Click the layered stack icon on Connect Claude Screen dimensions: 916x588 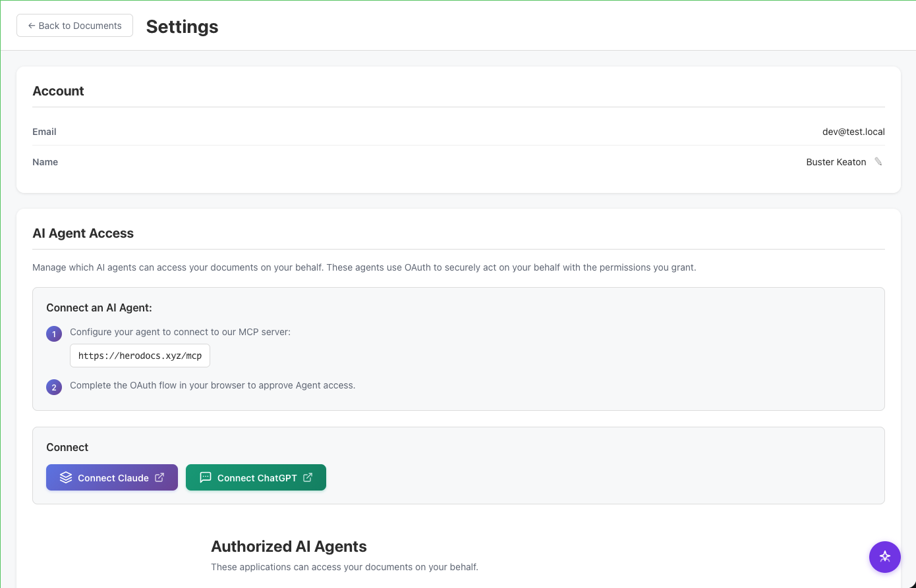[66, 477]
